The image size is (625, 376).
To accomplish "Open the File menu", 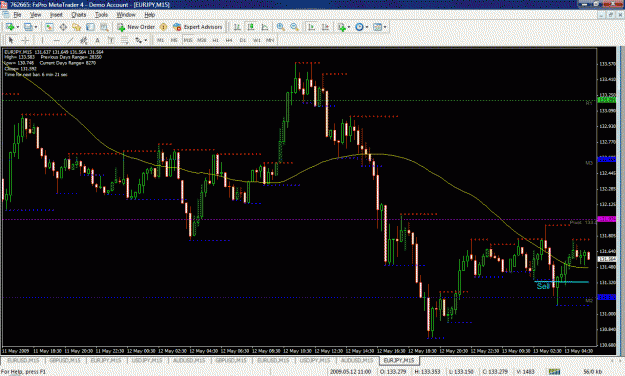I will pyautogui.click(x=17, y=15).
